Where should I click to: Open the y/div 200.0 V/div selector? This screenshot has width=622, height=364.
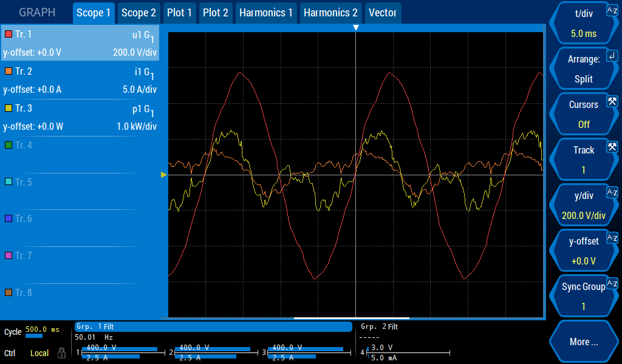pyautogui.click(x=583, y=205)
